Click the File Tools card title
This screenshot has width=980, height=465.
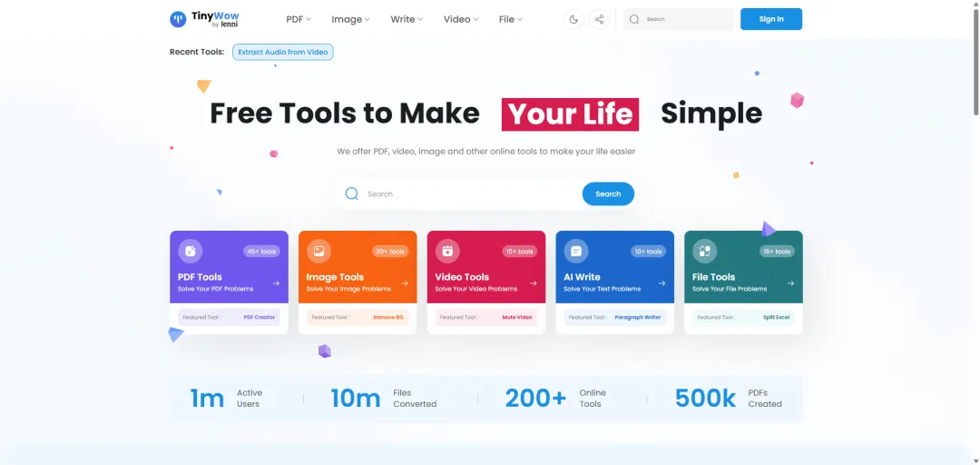coord(714,277)
